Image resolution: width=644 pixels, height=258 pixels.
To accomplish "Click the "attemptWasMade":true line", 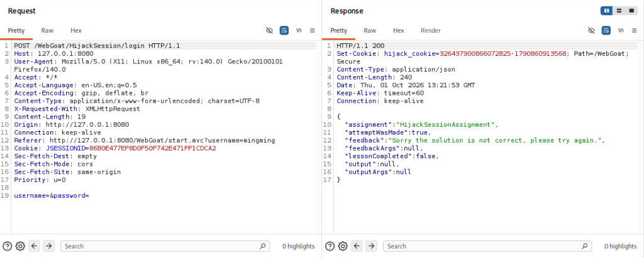I will coord(388,132).
